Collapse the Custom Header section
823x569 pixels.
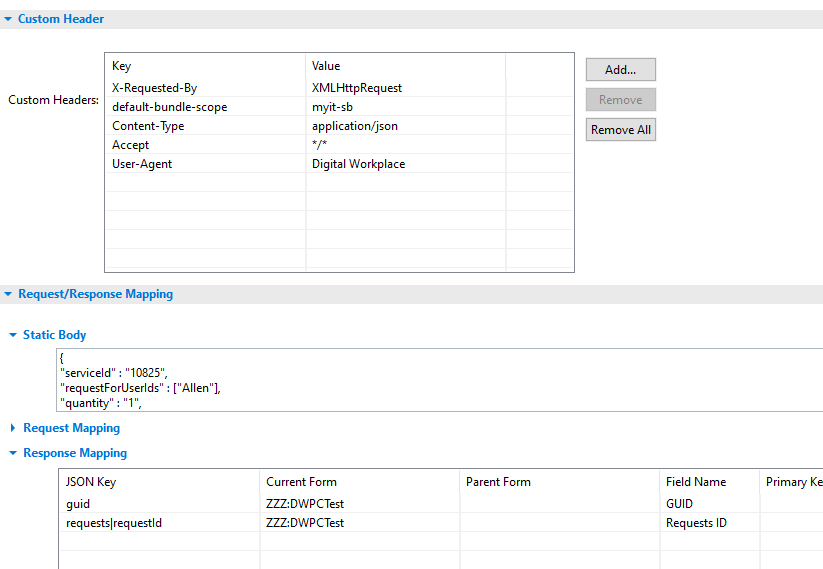(x=8, y=19)
